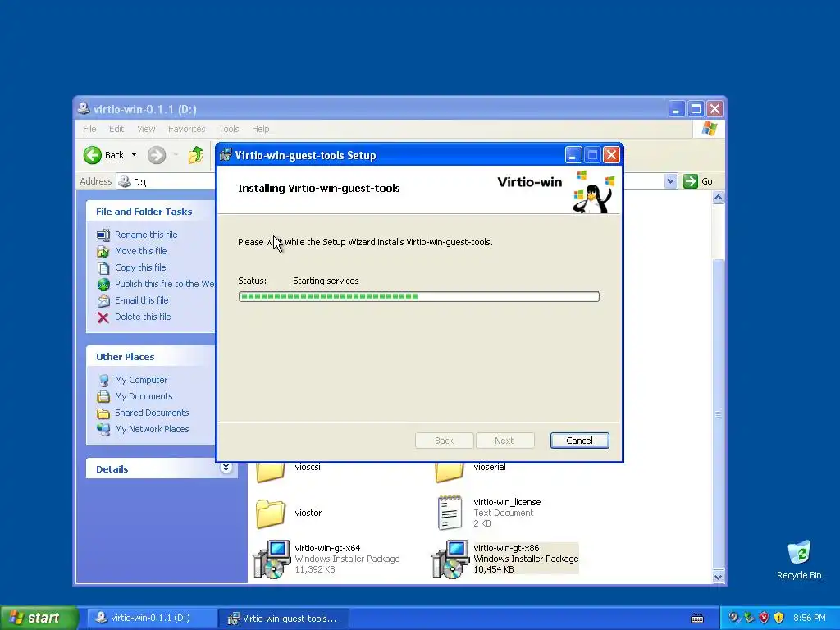The width and height of the screenshot is (840, 630).
Task: Open the Favorites menu in Explorer
Action: [x=186, y=129]
